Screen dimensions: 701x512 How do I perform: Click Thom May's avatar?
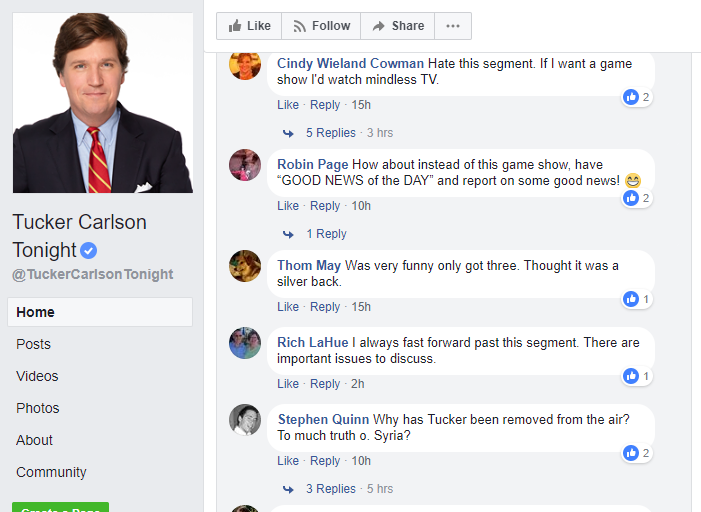coord(245,266)
